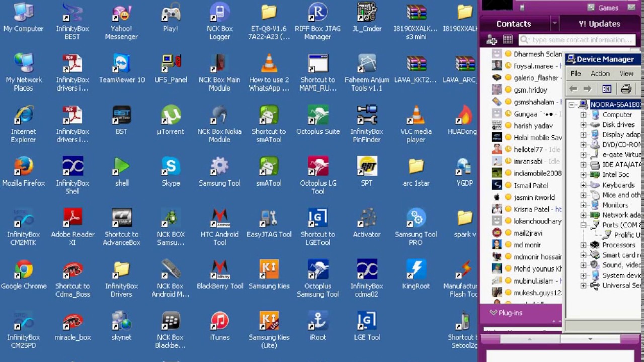
Task: Click the Games button in Messenger
Action: pos(603,8)
